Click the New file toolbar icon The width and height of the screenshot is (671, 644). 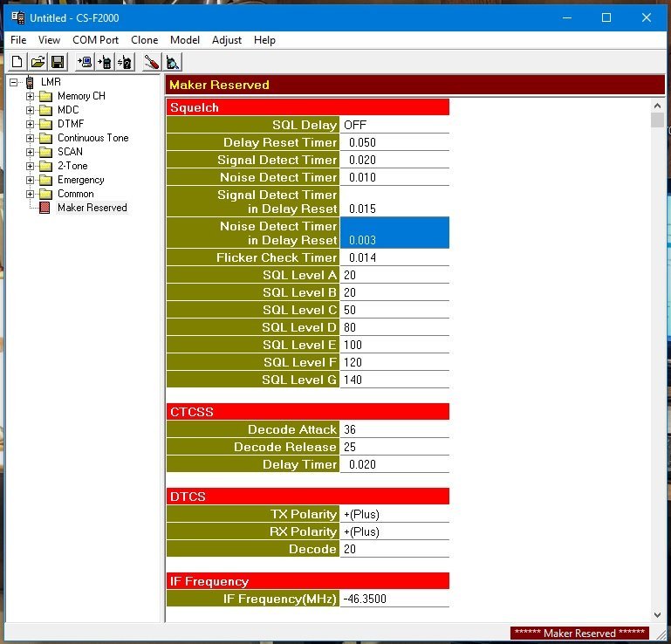click(x=17, y=62)
